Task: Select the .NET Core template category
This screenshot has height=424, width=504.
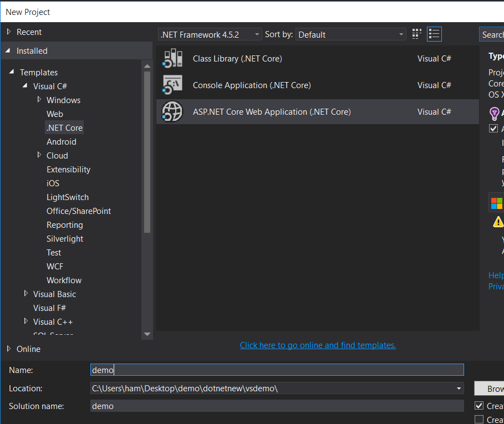Action: pyautogui.click(x=65, y=128)
